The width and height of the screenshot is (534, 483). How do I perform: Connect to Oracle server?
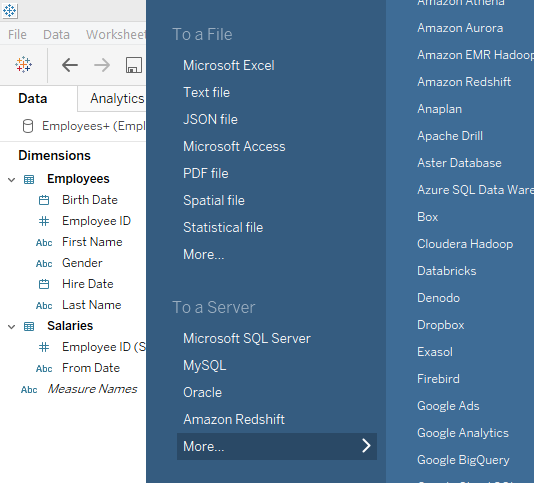click(x=203, y=392)
